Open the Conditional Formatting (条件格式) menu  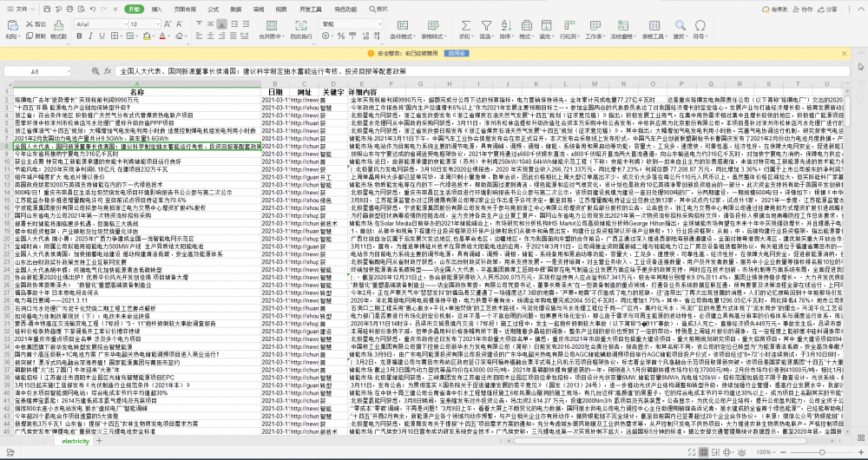tap(403, 30)
